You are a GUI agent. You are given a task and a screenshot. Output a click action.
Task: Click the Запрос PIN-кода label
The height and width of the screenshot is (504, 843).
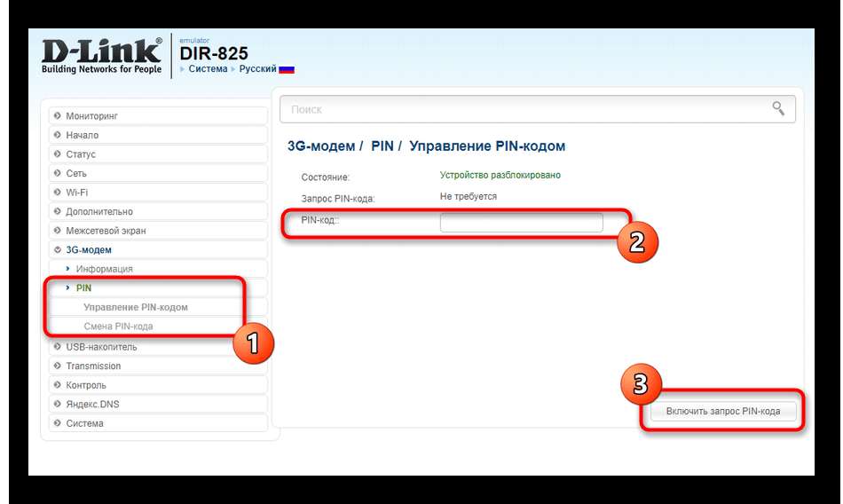[337, 199]
